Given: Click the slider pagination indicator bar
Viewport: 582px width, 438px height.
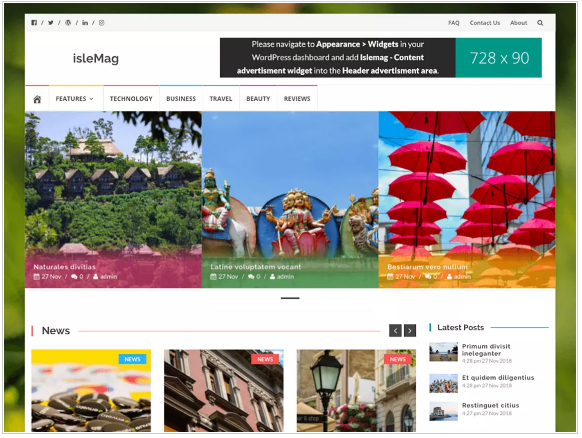Looking at the screenshot, I should click(x=290, y=298).
